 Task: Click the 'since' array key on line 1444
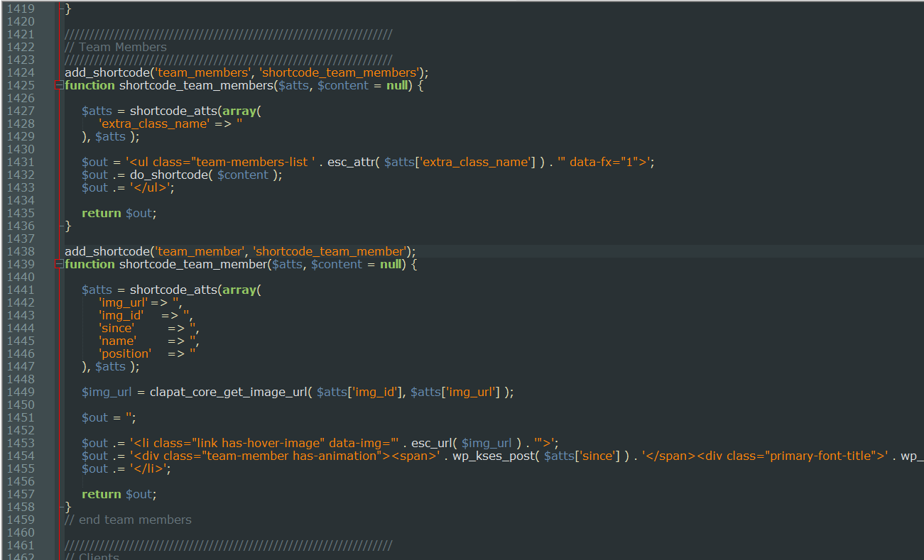tap(116, 328)
